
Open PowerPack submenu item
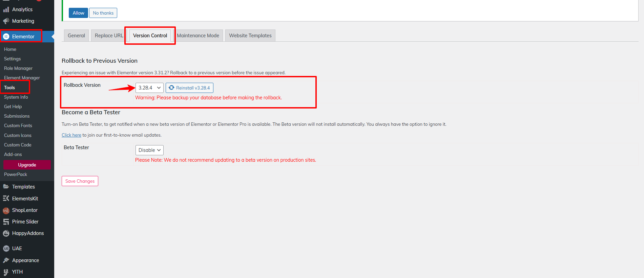pyautogui.click(x=16, y=174)
